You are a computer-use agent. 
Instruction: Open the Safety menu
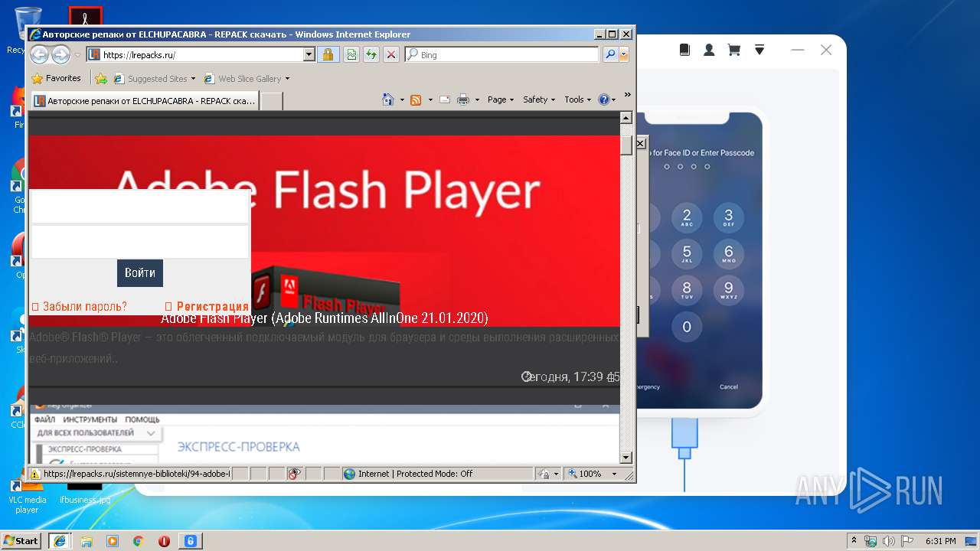tap(539, 99)
